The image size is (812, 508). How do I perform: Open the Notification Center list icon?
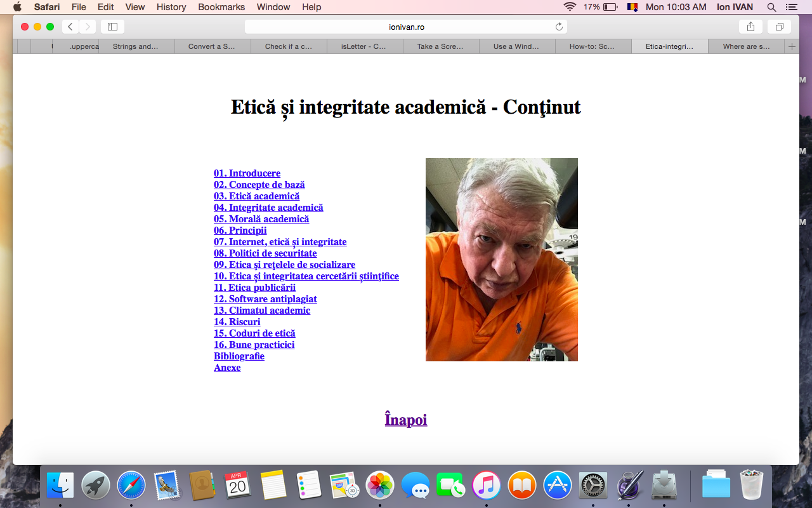click(x=791, y=7)
